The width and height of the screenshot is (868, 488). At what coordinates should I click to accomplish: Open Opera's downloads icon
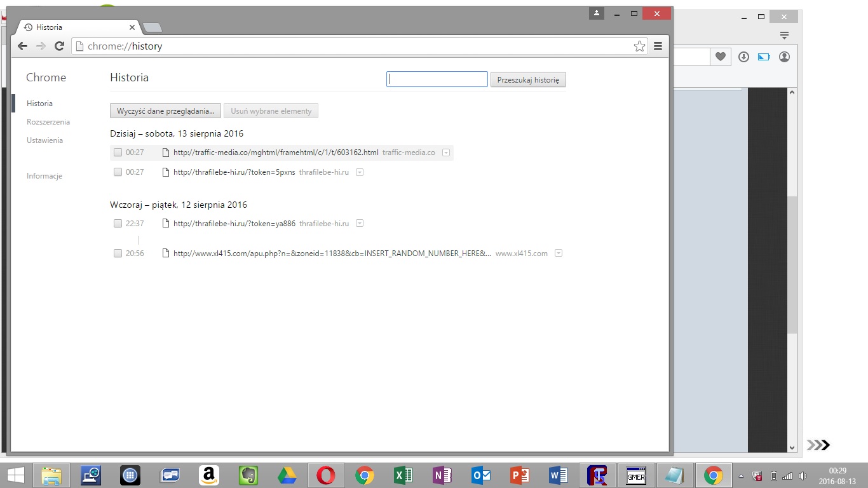(744, 57)
